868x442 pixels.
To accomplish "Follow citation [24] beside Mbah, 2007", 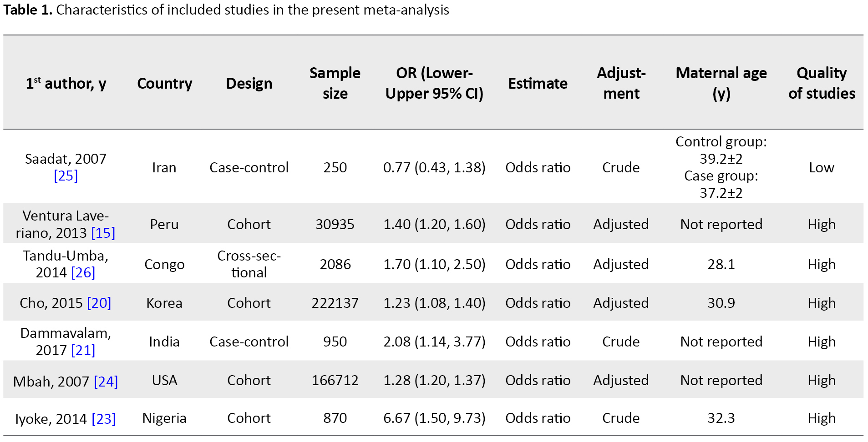I will coord(106,382).
